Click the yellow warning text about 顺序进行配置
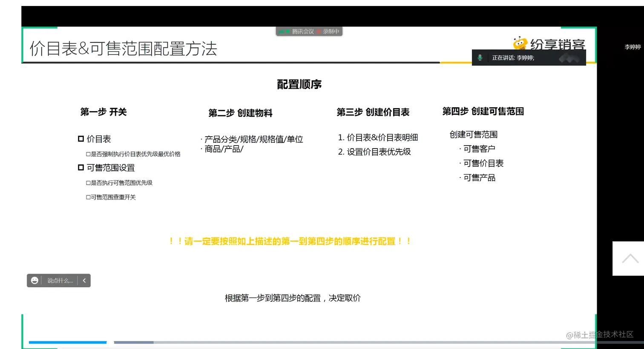This screenshot has width=644, height=349. click(290, 241)
